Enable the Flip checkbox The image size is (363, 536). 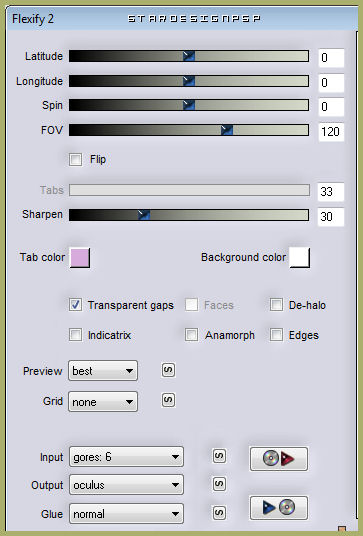click(x=76, y=160)
